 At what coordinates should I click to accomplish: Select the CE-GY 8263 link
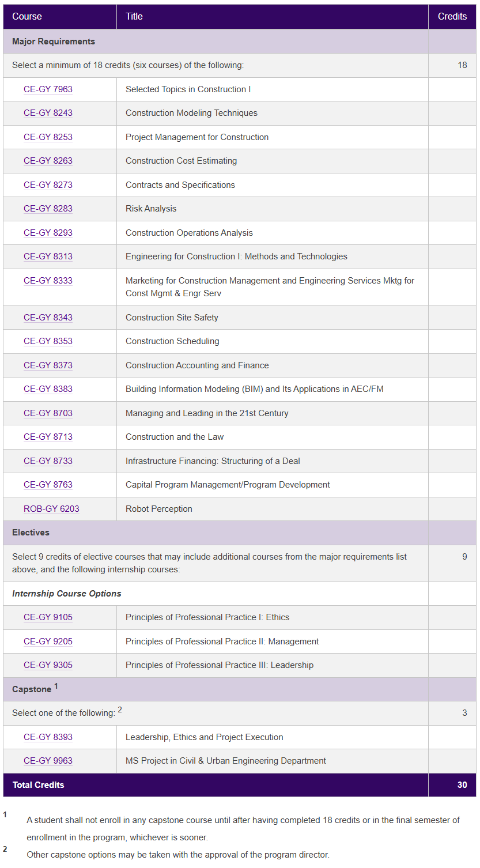coord(48,161)
